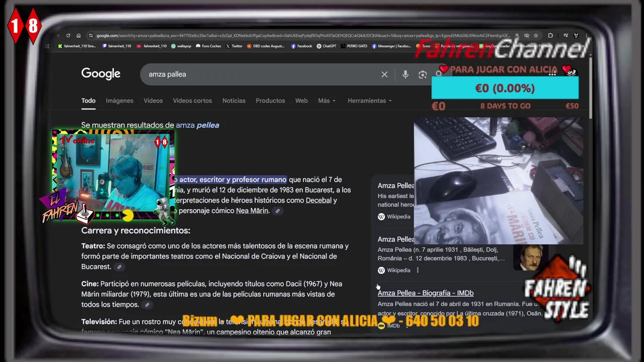
Task: Open the Chrome three-dot menu
Action: [x=587, y=36]
